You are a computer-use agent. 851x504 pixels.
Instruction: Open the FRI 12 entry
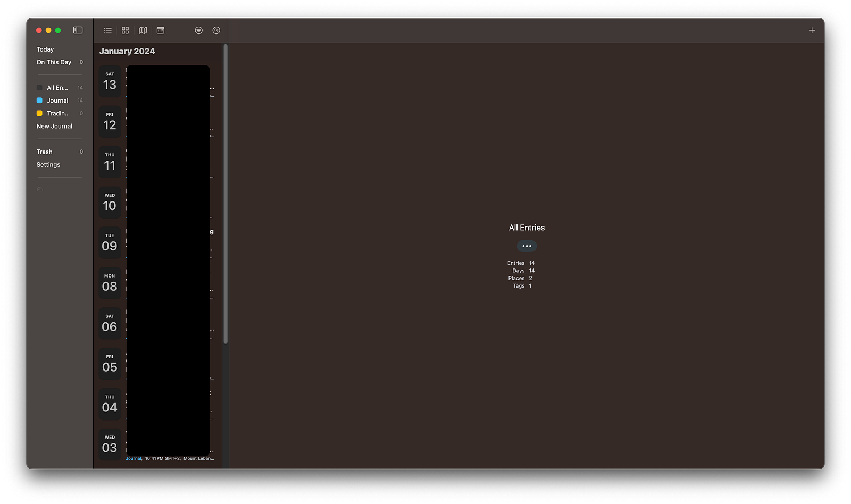pos(156,122)
